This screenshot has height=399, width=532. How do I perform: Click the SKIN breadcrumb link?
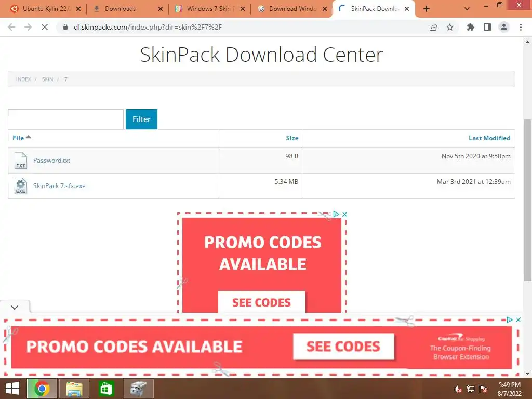(x=47, y=79)
